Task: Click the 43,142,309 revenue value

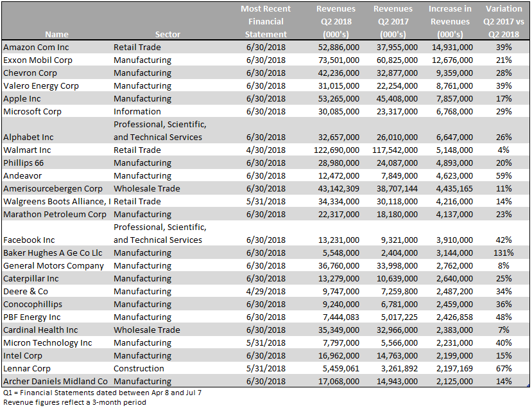Action: (x=339, y=188)
